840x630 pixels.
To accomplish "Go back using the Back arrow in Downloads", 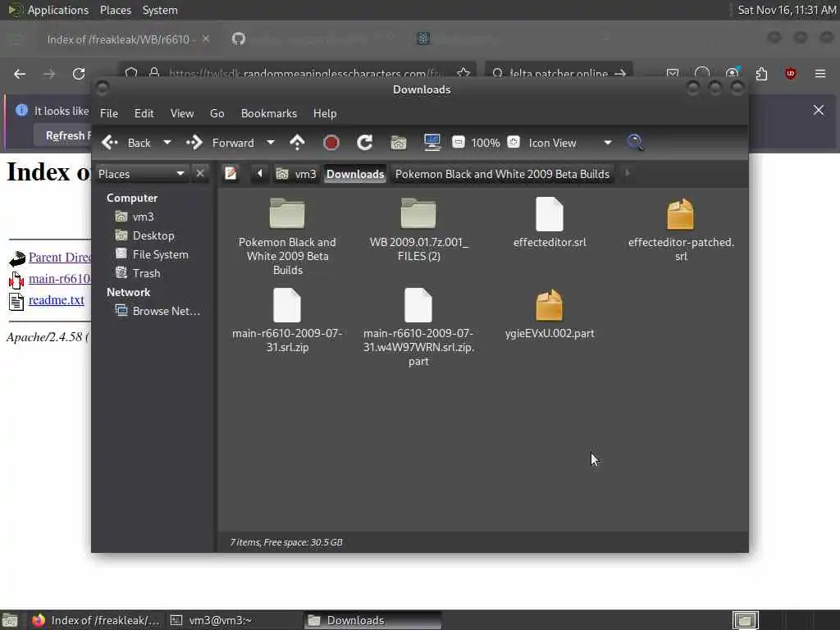I will [126, 143].
